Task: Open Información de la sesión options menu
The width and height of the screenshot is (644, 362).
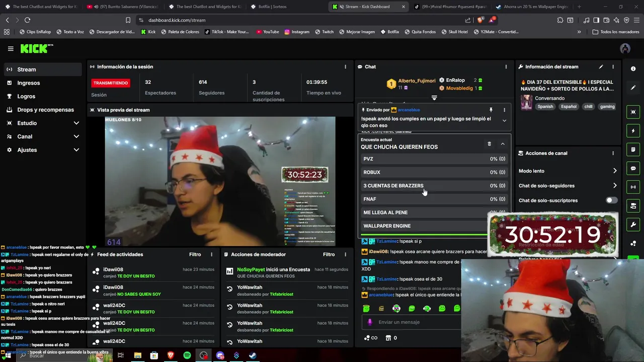Action: point(345,67)
